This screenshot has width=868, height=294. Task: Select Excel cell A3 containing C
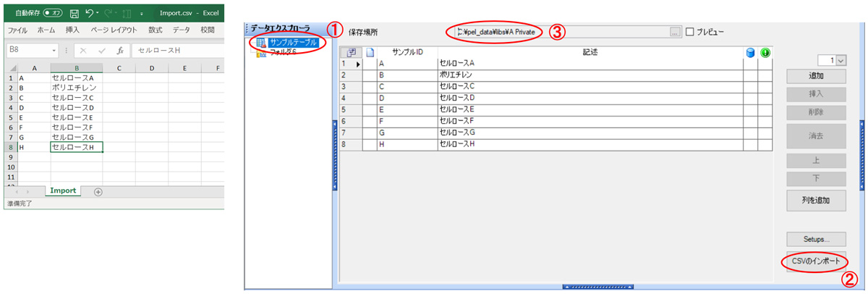tap(34, 98)
